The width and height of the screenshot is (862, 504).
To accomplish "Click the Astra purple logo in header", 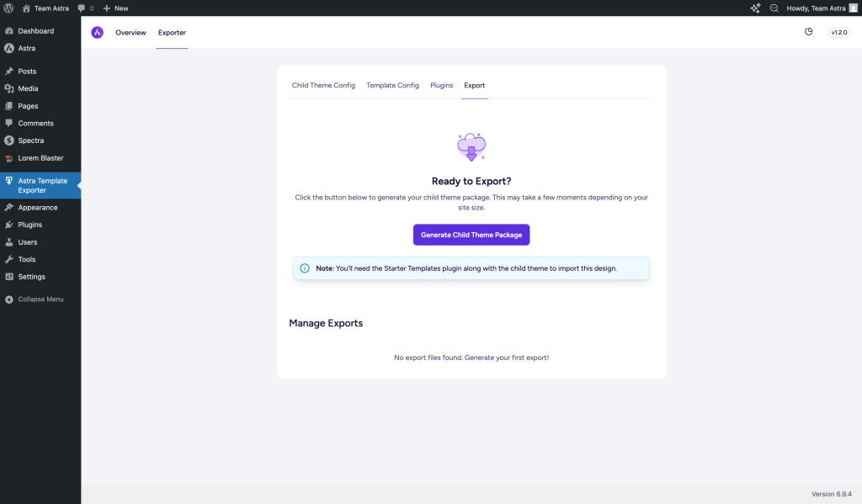I will pos(98,32).
